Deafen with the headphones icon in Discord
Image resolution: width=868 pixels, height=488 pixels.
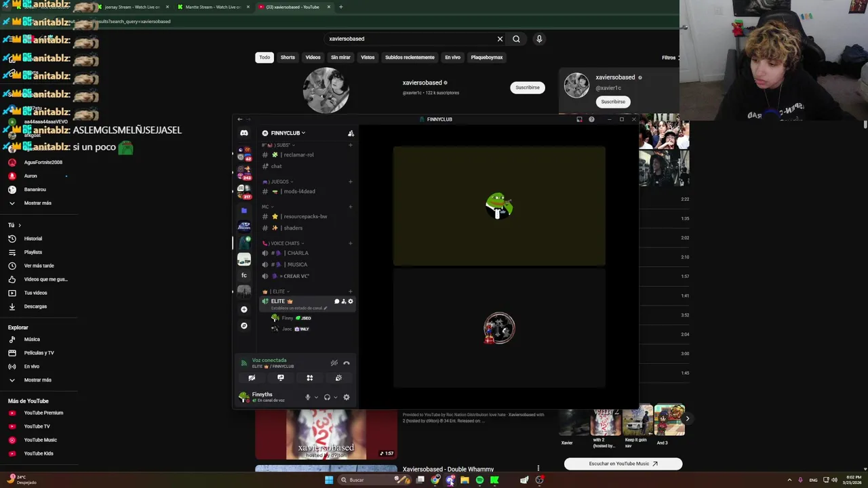click(x=327, y=397)
